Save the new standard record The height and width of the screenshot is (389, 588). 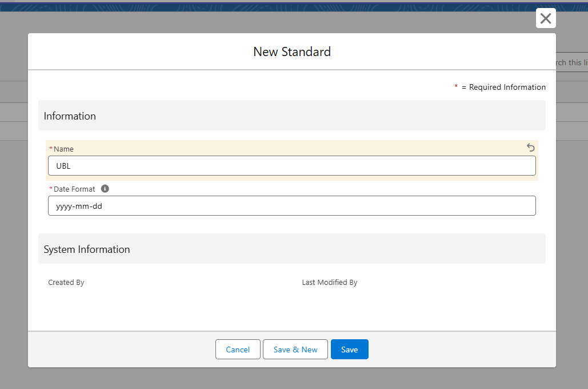coord(349,350)
